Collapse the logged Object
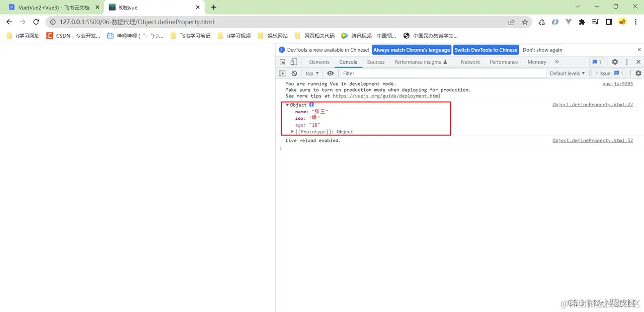 [287, 105]
